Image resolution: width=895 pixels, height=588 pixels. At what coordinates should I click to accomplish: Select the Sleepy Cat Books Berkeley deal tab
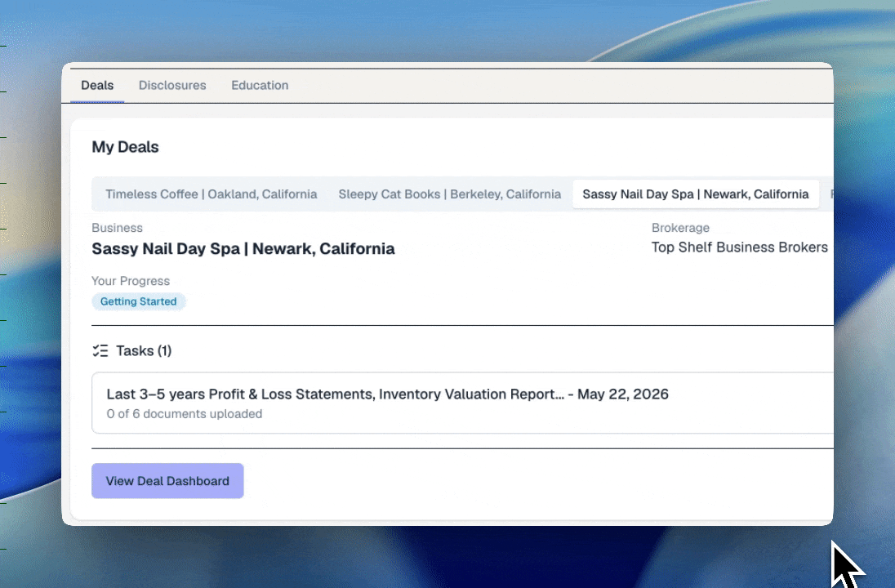(450, 194)
